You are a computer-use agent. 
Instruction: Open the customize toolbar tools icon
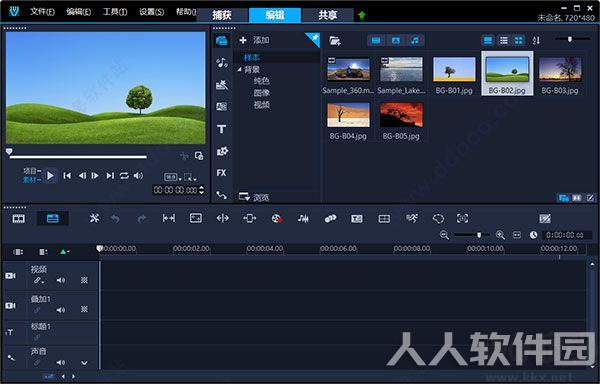94,218
